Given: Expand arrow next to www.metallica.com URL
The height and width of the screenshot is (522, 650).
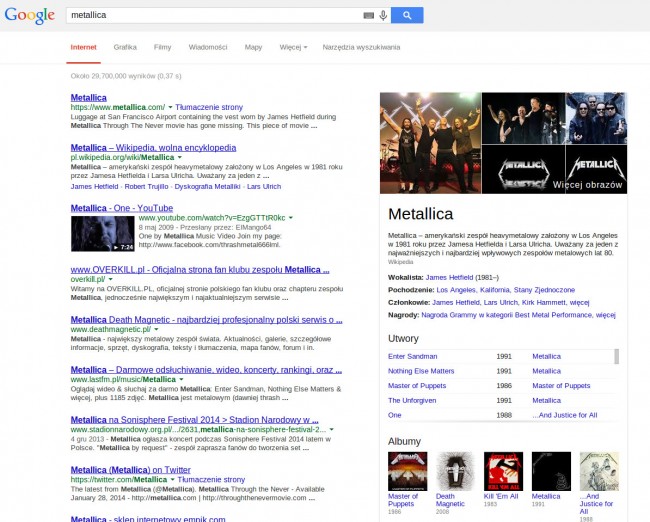Looking at the screenshot, I should (x=170, y=107).
